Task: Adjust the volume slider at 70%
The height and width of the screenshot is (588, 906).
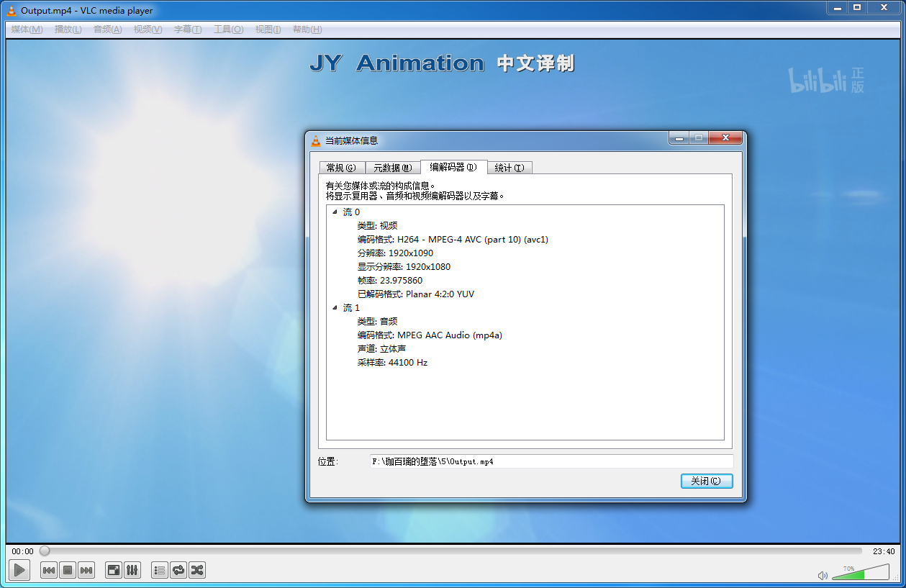Action: (861, 572)
